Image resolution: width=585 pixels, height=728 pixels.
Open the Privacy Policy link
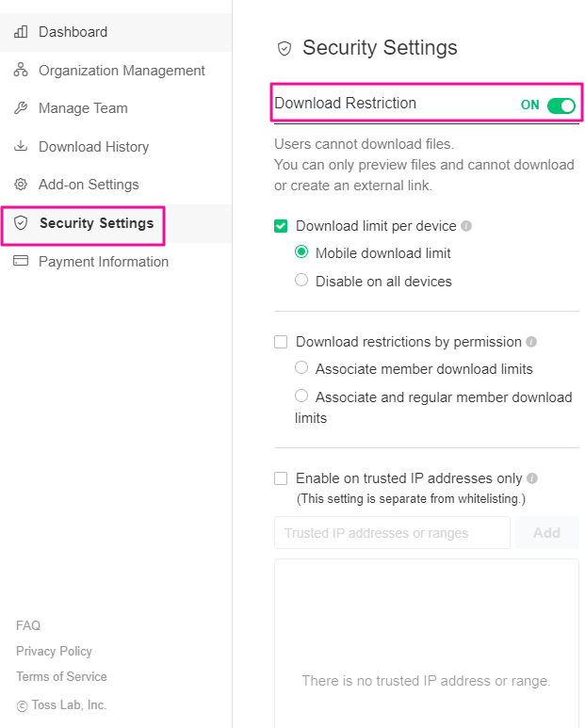pyautogui.click(x=54, y=651)
